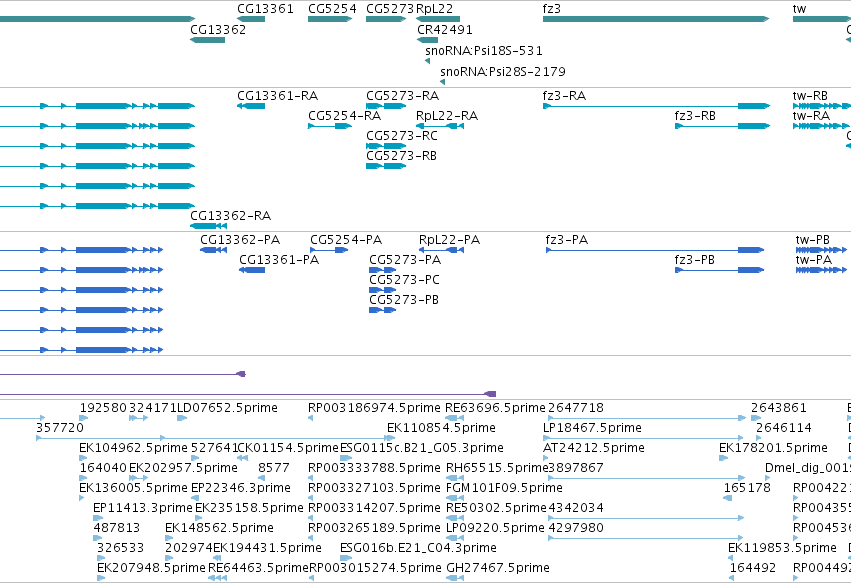Click EST EK178201.5prime
The width and height of the screenshot is (851, 583).
[x=773, y=448]
